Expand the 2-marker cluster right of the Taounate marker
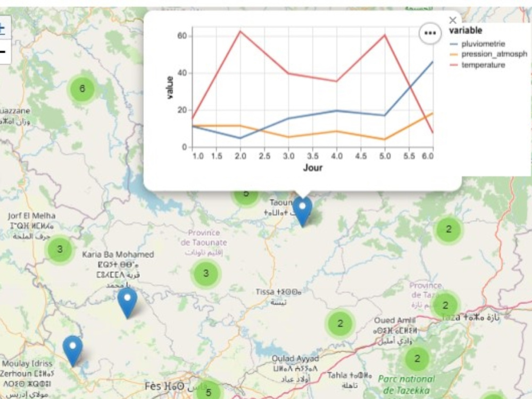Viewport: 532px width, 399px height. click(448, 229)
